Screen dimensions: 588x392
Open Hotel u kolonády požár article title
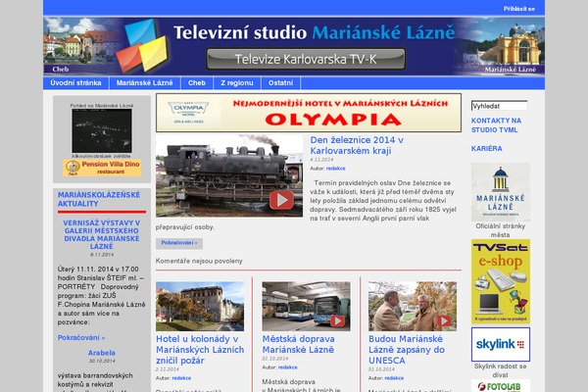tap(200, 350)
